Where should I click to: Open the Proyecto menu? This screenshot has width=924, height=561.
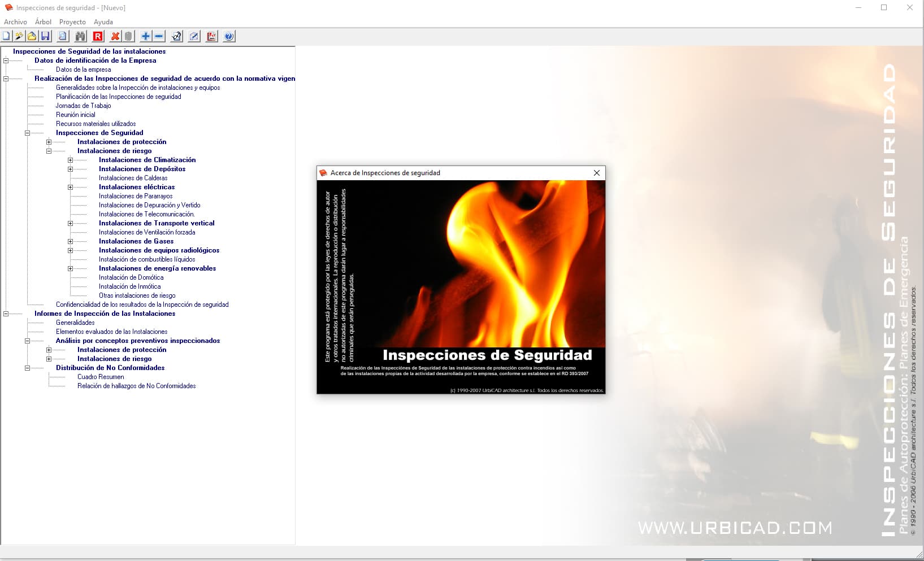[x=72, y=22]
